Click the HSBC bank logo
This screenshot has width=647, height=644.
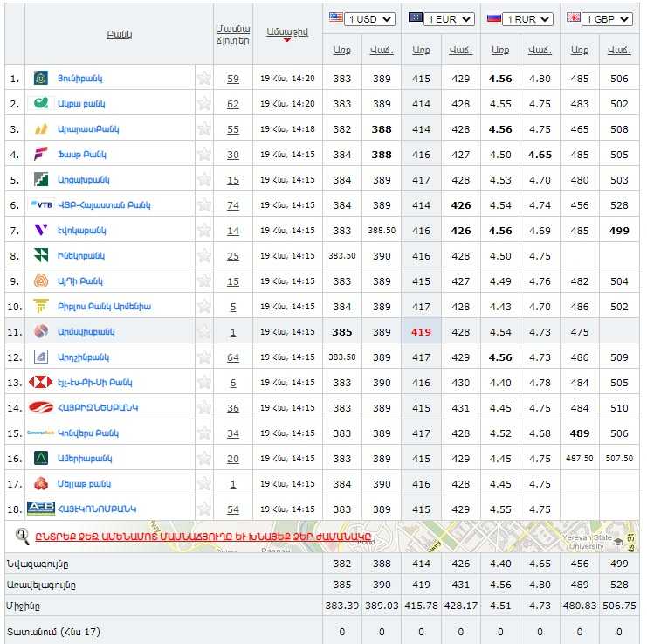click(40, 383)
